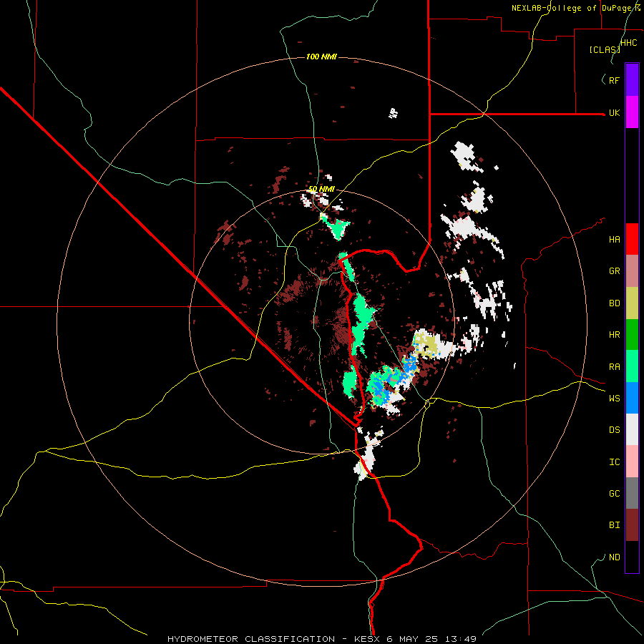
Task: Pick the blue WS legend swatch
Action: [x=632, y=398]
